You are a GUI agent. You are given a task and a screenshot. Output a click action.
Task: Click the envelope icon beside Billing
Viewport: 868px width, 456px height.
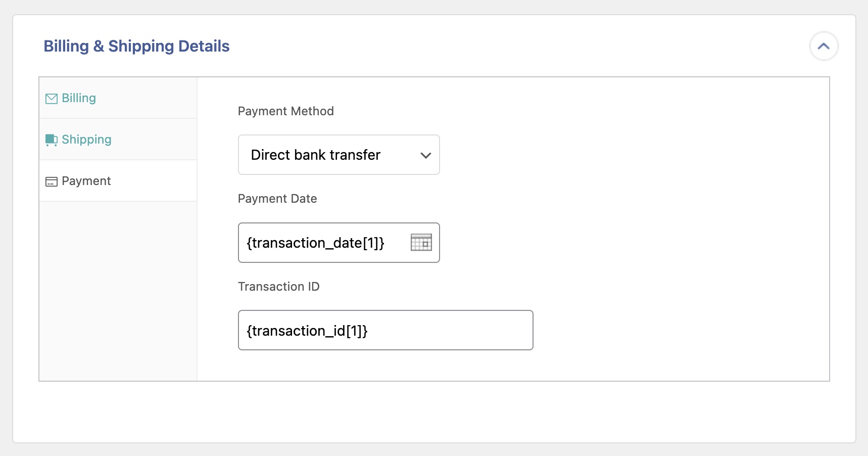point(51,99)
